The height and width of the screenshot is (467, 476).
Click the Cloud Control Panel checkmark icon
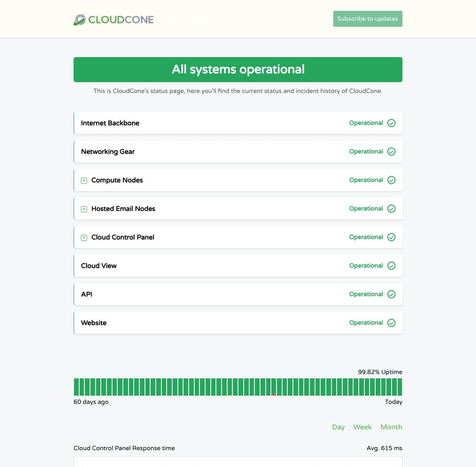pos(391,237)
